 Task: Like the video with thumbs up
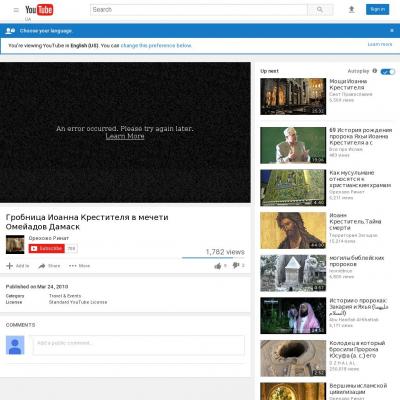pyautogui.click(x=218, y=266)
